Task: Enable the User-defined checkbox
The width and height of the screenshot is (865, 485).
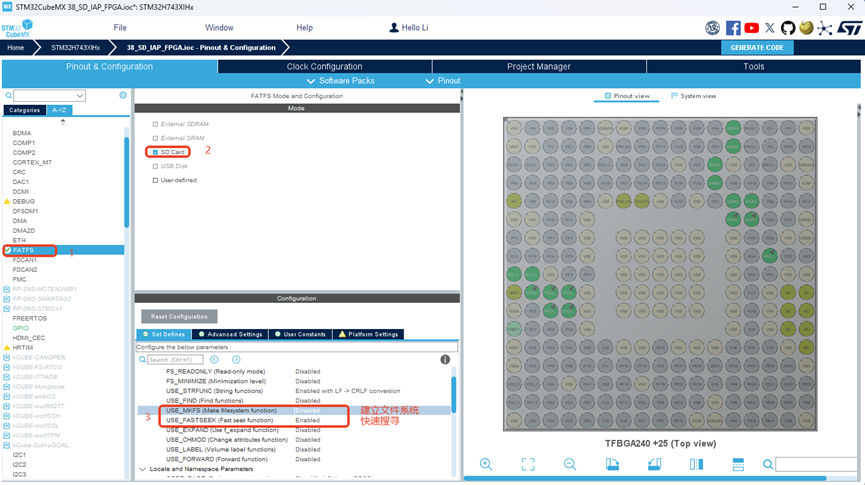Action: pyautogui.click(x=155, y=180)
